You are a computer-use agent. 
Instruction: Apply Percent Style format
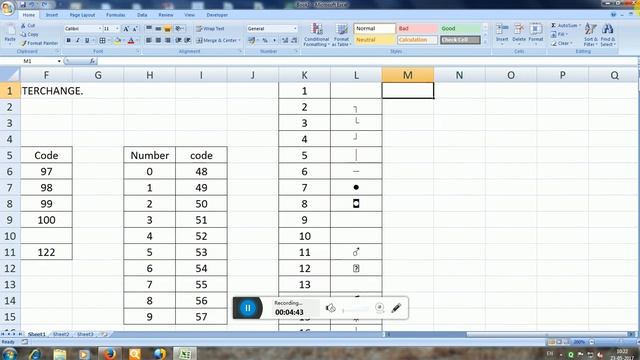click(265, 40)
